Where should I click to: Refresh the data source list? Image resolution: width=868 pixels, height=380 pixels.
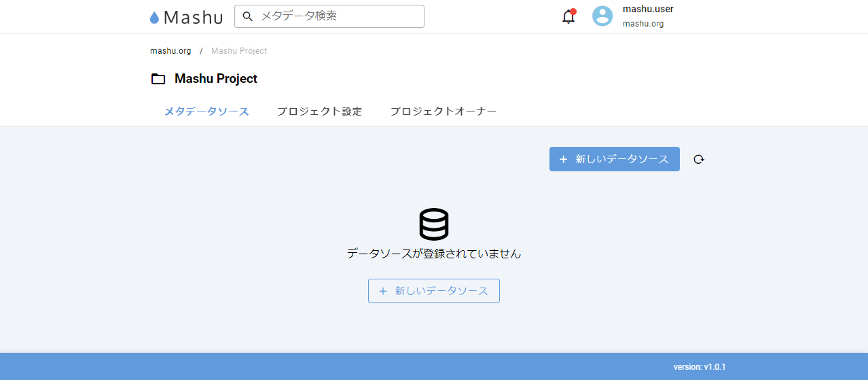[699, 159]
